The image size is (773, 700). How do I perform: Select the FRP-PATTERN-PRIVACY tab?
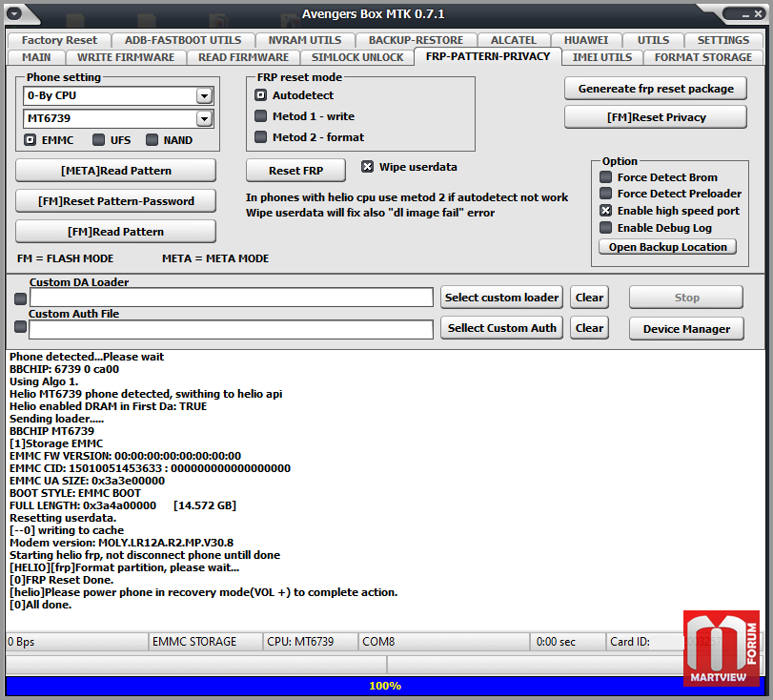(x=488, y=56)
